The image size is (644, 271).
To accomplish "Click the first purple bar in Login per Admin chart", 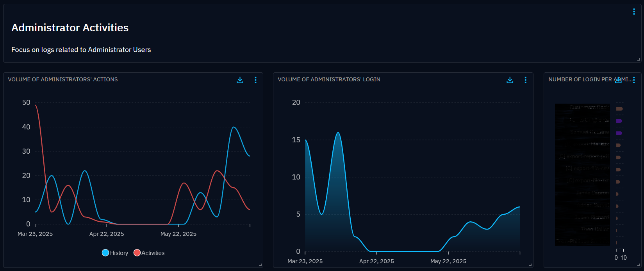I will click(x=619, y=121).
